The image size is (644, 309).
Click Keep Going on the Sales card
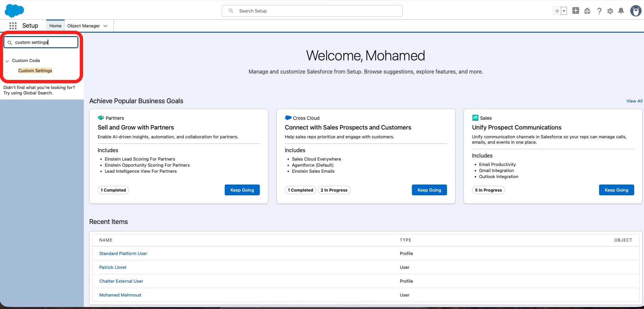pos(616,190)
